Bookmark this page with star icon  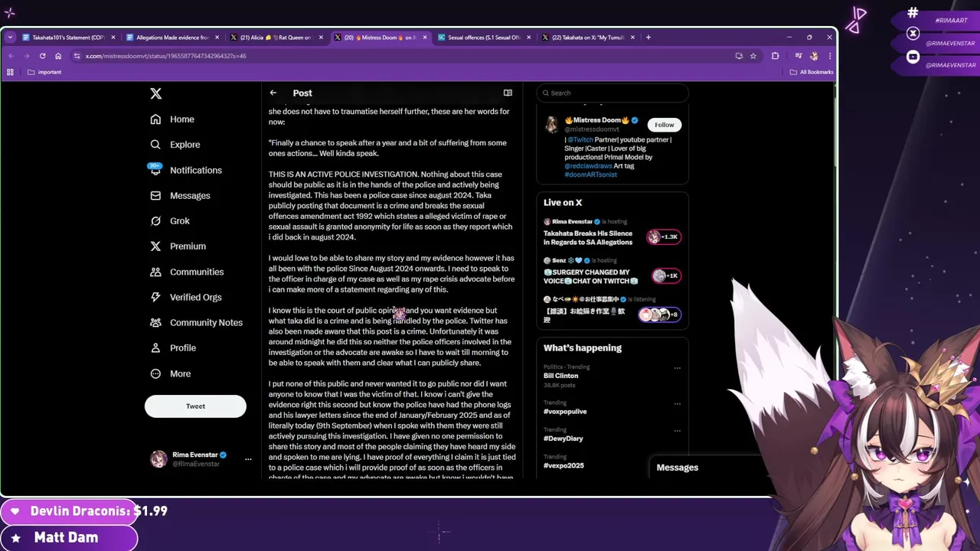click(x=753, y=56)
